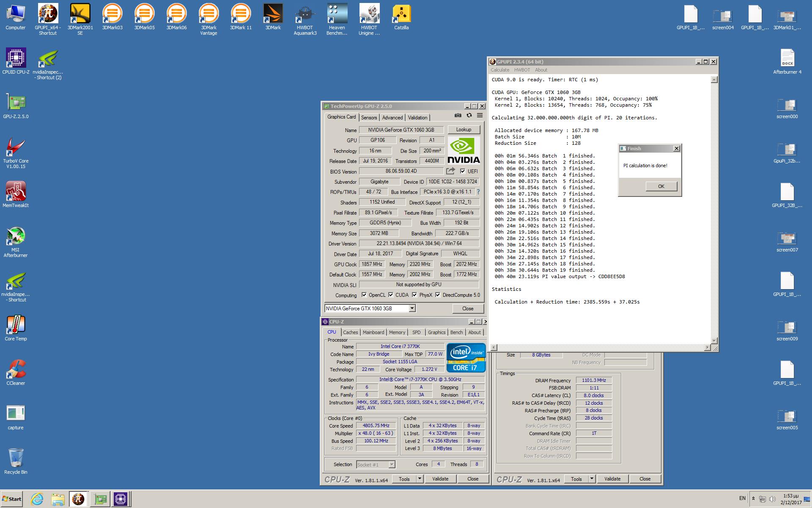The height and width of the screenshot is (508, 812).
Task: Switch to the Advanced tab in GPU-Z
Action: click(392, 118)
